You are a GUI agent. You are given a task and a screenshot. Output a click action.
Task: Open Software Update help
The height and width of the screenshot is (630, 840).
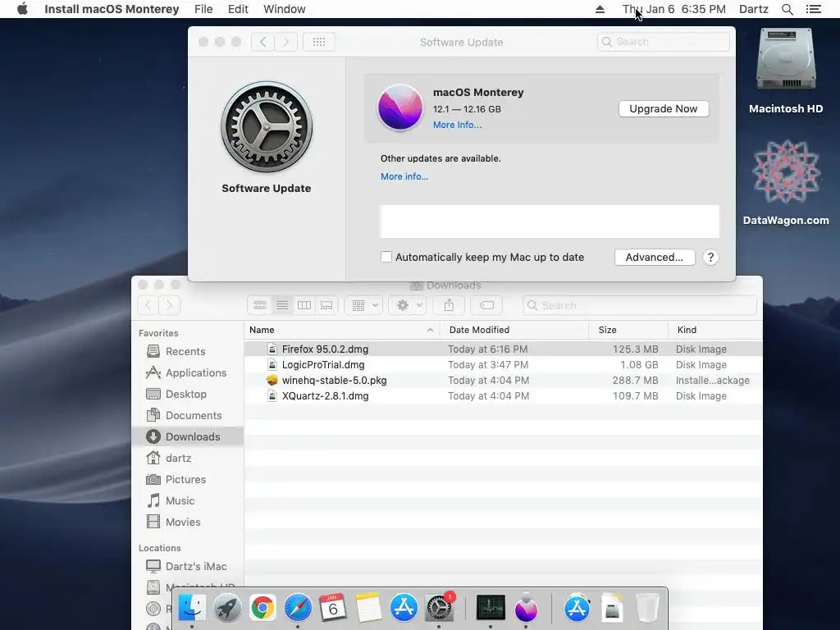point(710,257)
